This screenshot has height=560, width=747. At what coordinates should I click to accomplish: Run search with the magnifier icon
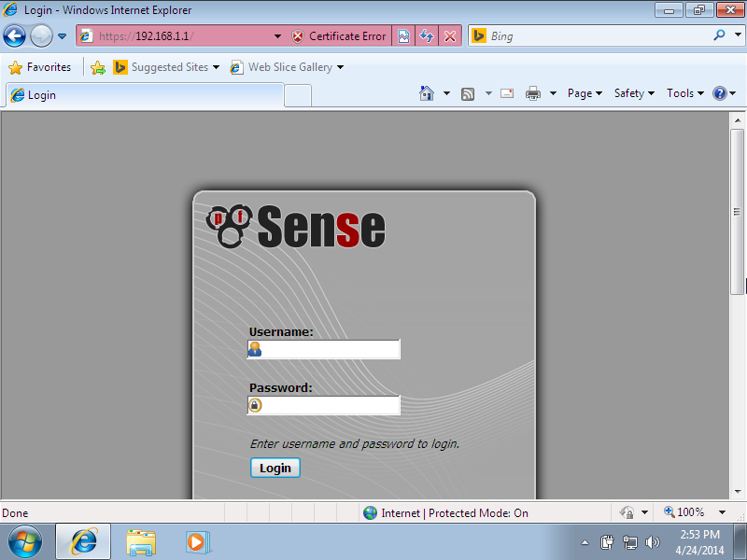(x=719, y=35)
